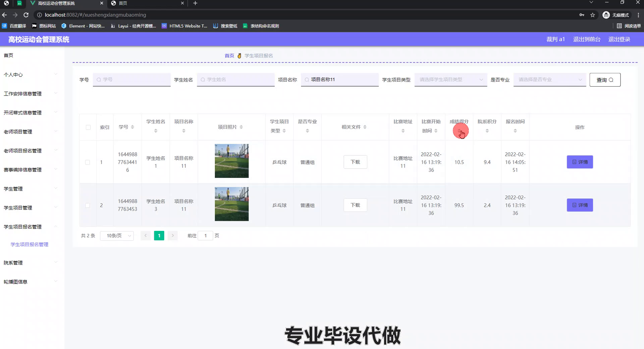The width and height of the screenshot is (644, 349).
Task: Click 退出登录 in the header
Action: [x=619, y=39]
